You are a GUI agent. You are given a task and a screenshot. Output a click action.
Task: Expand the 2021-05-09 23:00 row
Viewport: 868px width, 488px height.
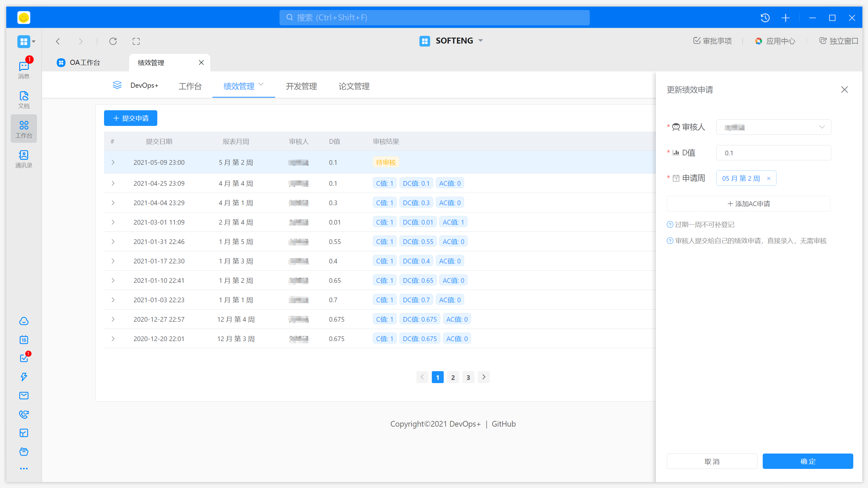(113, 162)
